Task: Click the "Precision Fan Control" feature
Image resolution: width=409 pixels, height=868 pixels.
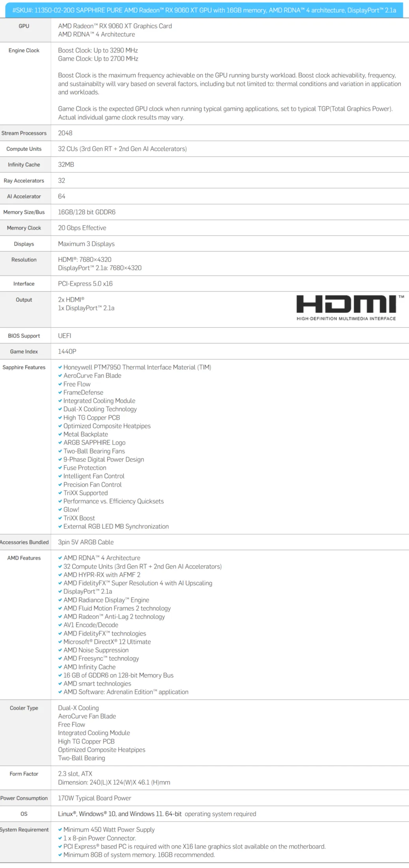Action: click(93, 485)
